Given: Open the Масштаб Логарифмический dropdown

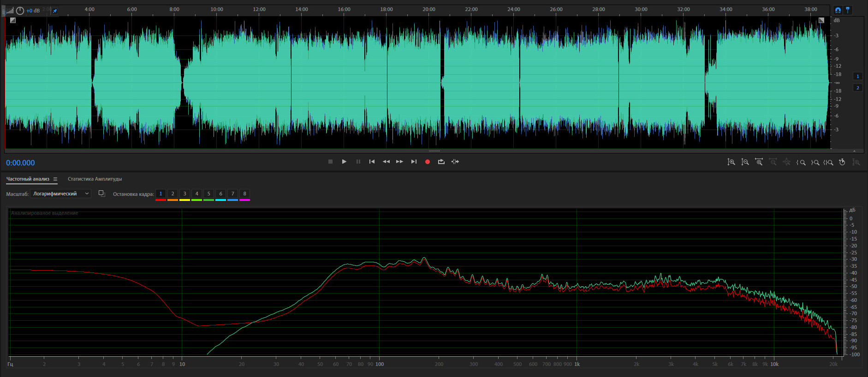Looking at the screenshot, I should 60,194.
